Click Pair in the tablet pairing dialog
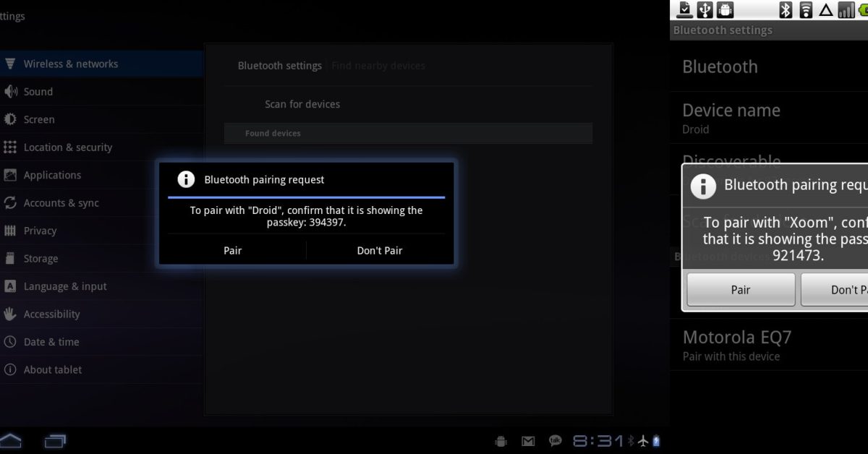 coord(232,250)
